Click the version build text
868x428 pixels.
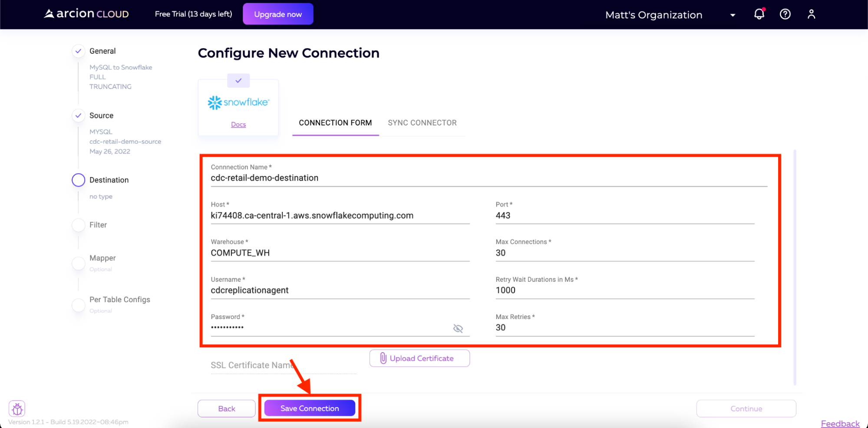68,422
